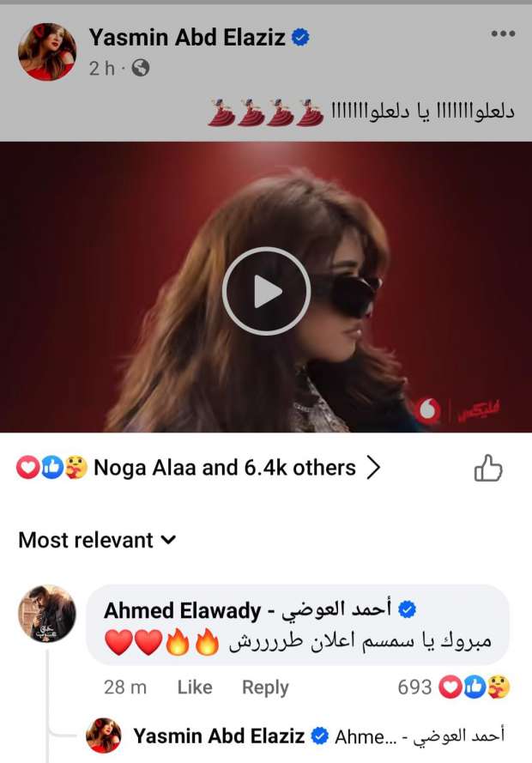This screenshot has width=532, height=763.
Task: Tap the verified badge beside Ahmed Elawady
Action: (407, 609)
